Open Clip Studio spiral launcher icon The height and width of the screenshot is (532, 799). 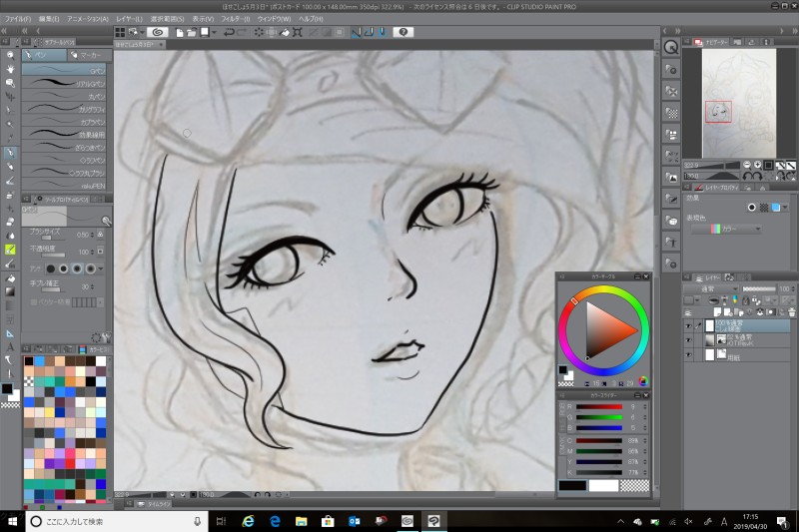pyautogui.click(x=158, y=32)
